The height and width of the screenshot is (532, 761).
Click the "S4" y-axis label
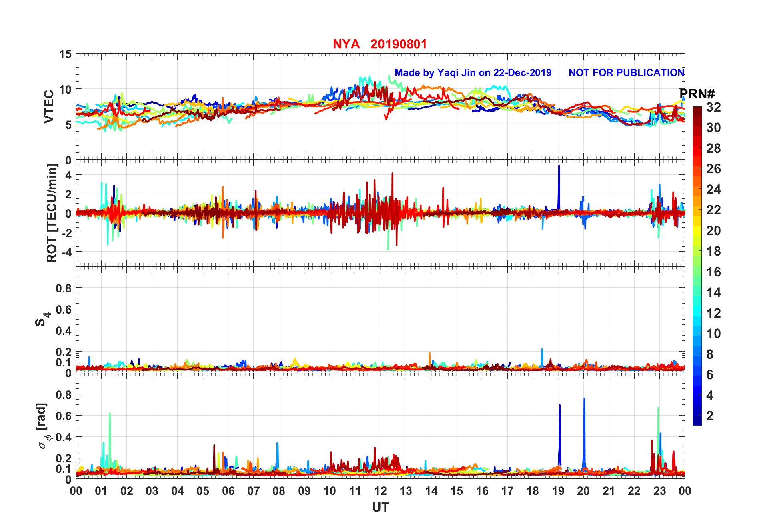click(x=42, y=319)
